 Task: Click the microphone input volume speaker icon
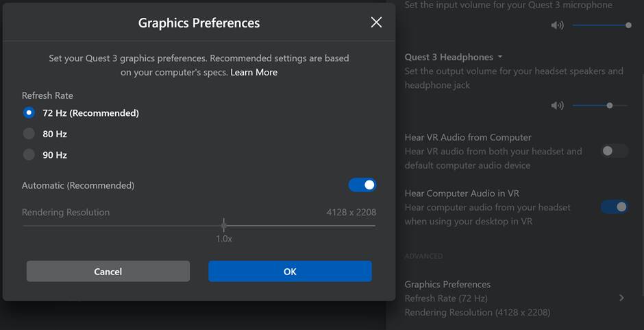tap(557, 25)
